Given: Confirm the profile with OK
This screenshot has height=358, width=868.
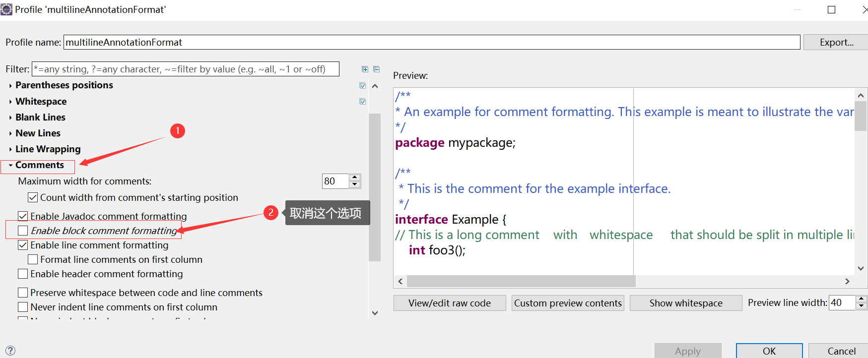Looking at the screenshot, I should point(769,351).
